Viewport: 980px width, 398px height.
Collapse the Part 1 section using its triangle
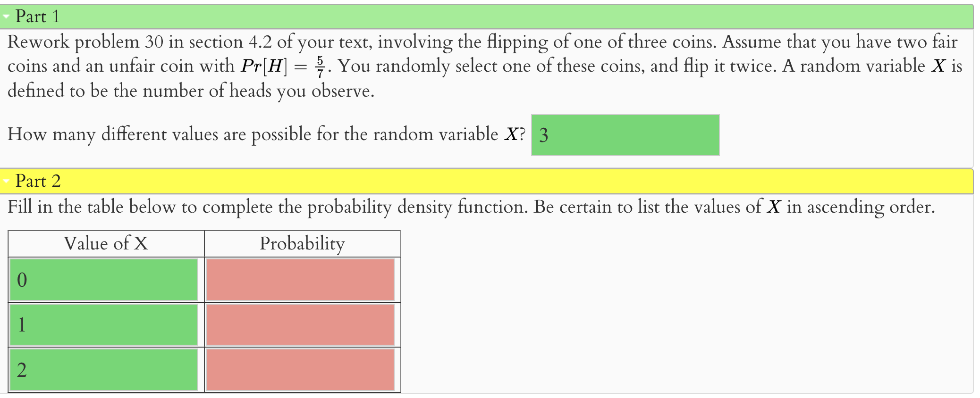click(x=6, y=17)
